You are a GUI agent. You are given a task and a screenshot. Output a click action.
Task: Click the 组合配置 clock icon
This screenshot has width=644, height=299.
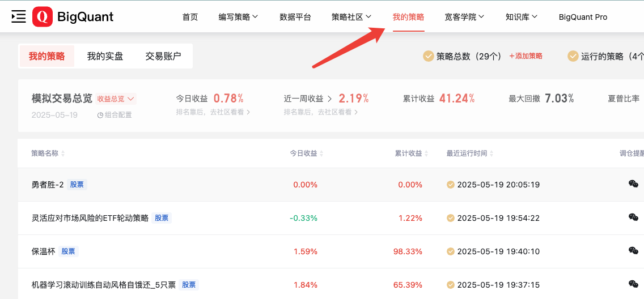pyautogui.click(x=100, y=115)
